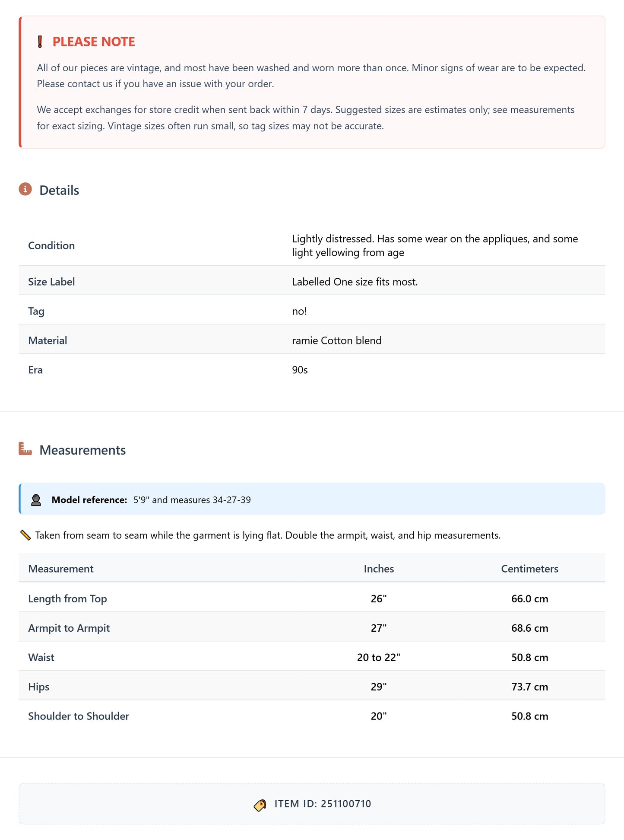The width and height of the screenshot is (624, 840).
Task: Click the 20 to 22" waist measurement
Action: tap(379, 657)
